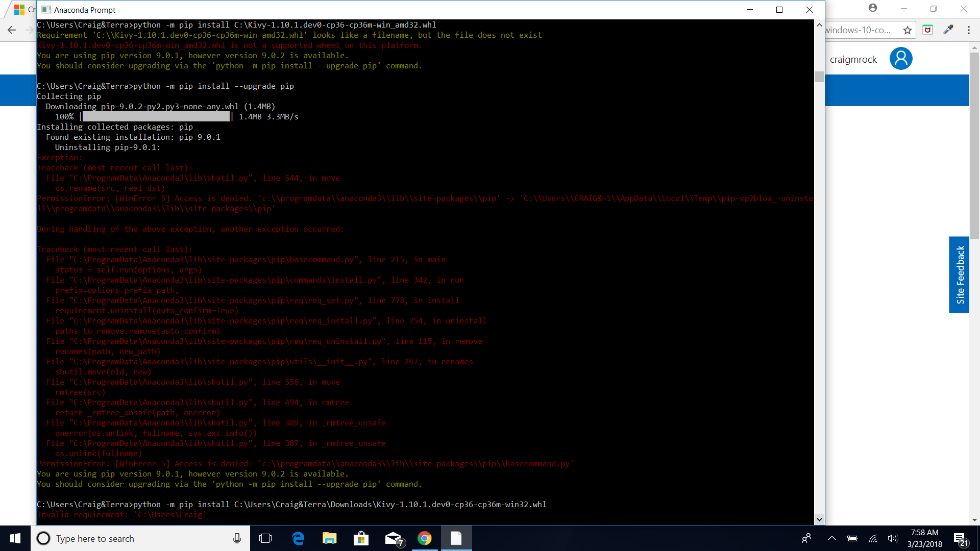Show hidden system tray icons
Image resolution: width=980 pixels, height=551 pixels.
[x=832, y=538]
